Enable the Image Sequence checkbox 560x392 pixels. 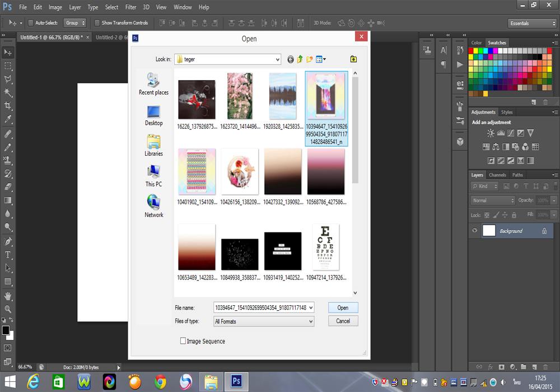coord(183,340)
